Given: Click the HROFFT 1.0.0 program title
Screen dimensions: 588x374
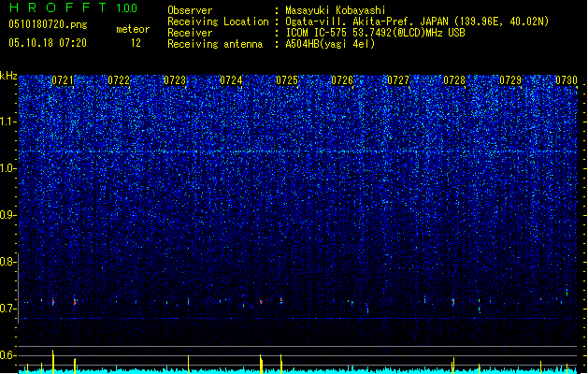Looking at the screenshot, I should coord(74,7).
